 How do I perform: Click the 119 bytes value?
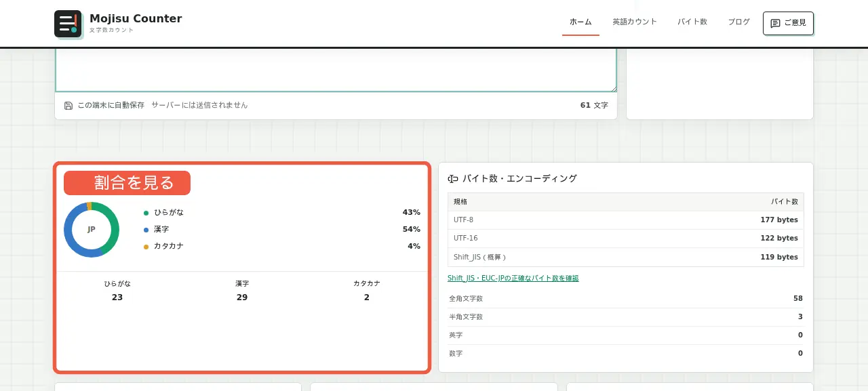tap(779, 258)
